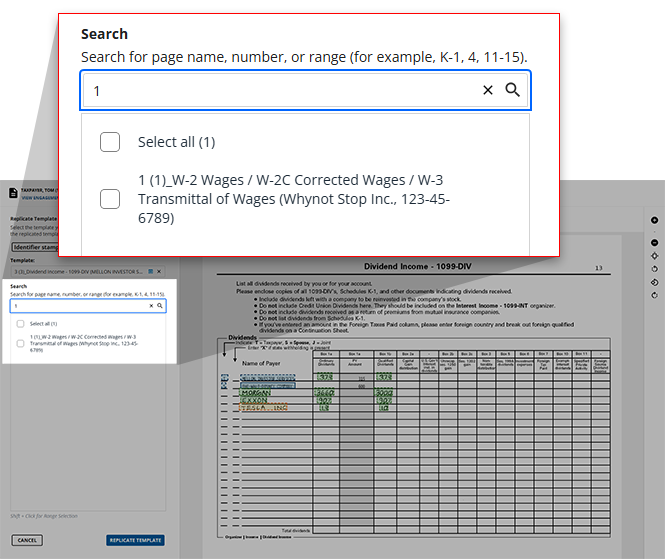
Task: Click the 'Name of Payer' column label
Action: [x=261, y=363]
